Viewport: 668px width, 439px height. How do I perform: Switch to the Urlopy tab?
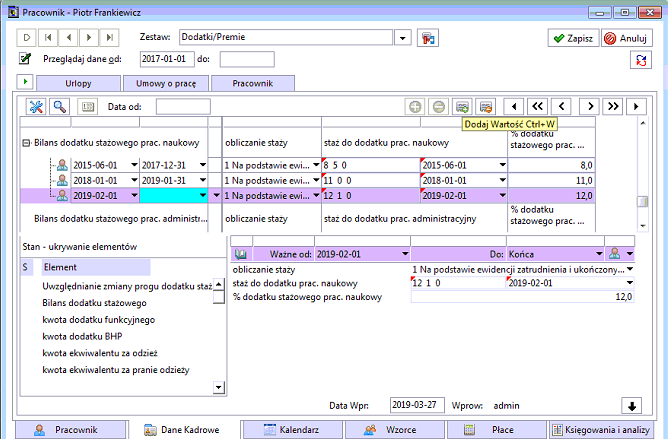(x=78, y=83)
